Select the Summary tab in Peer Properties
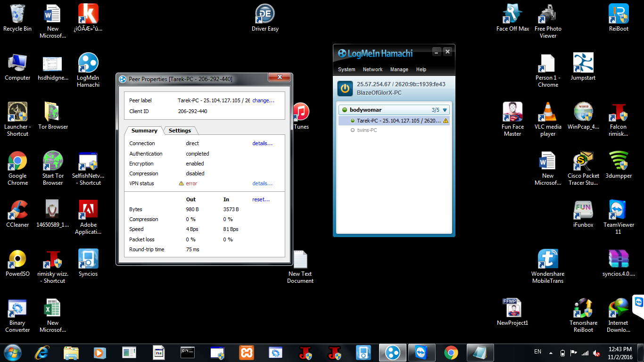The image size is (644, 362). 144,131
